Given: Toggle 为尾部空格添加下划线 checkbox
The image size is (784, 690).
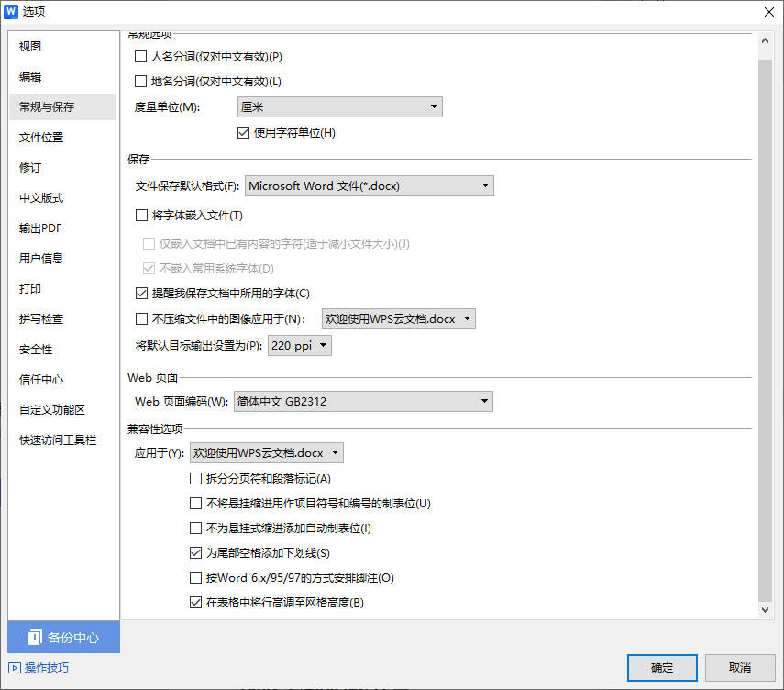Looking at the screenshot, I should click(195, 553).
